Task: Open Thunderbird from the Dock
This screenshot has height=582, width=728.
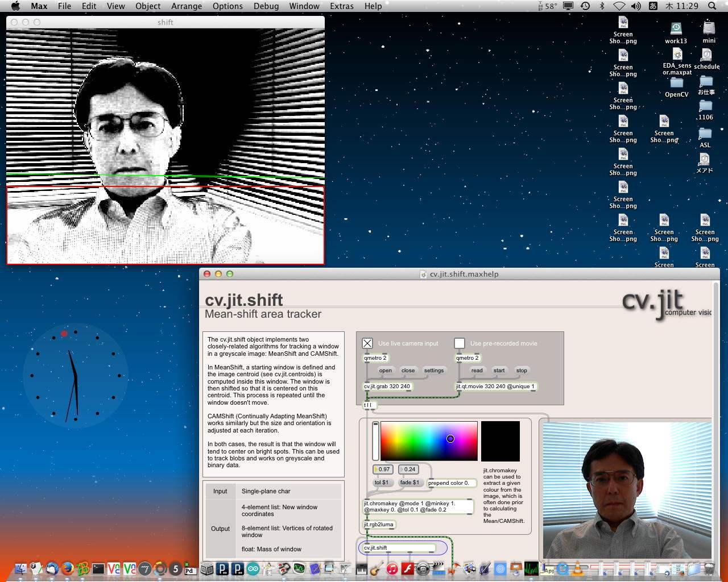Action: pos(52,568)
